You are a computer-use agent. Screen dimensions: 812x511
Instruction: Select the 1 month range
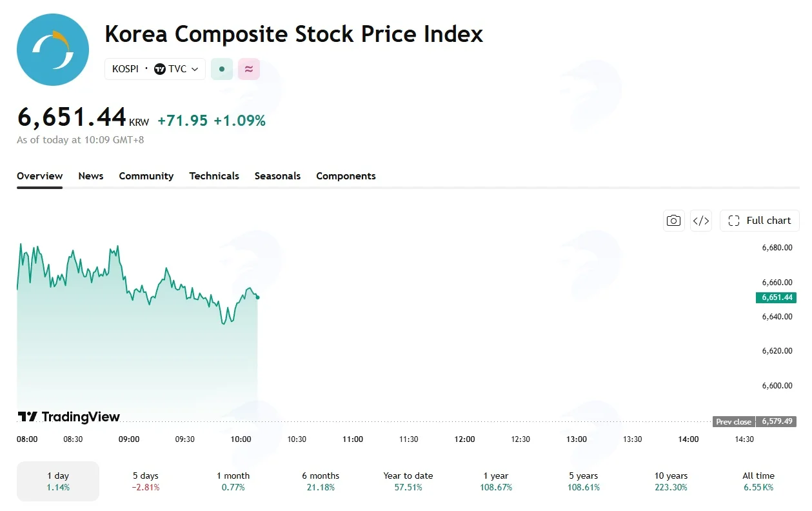tap(233, 481)
